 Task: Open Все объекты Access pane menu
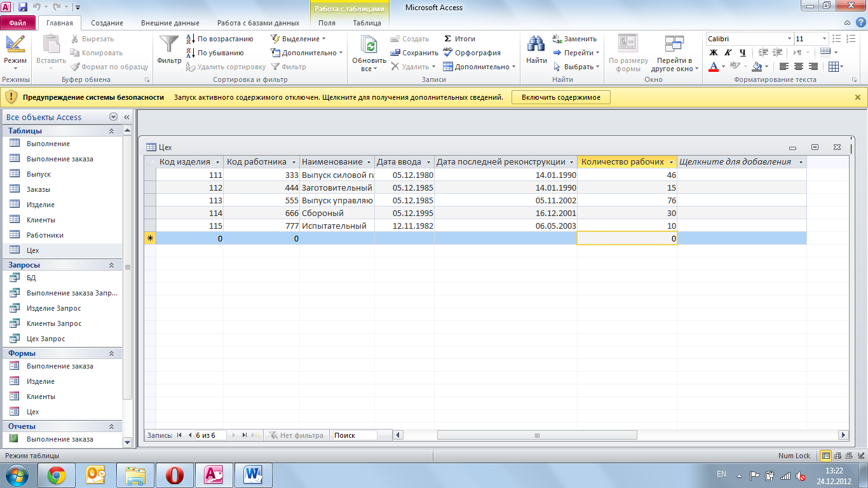tap(114, 117)
